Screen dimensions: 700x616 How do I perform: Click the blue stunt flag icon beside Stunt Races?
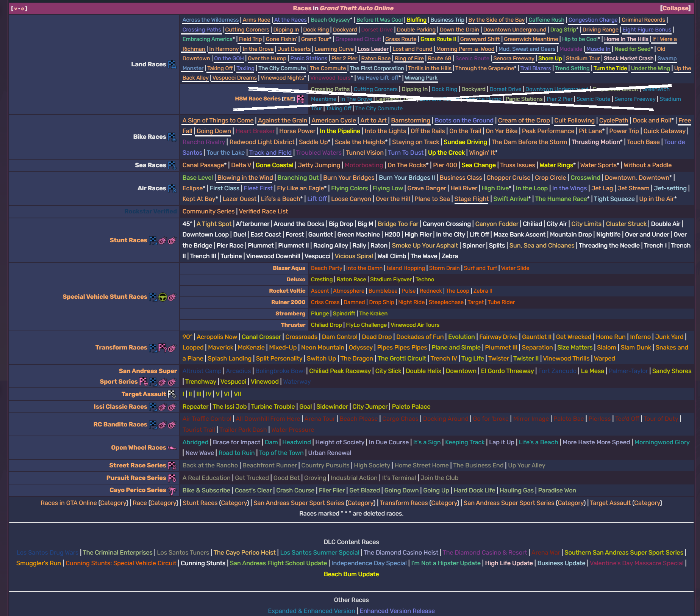[x=153, y=240]
